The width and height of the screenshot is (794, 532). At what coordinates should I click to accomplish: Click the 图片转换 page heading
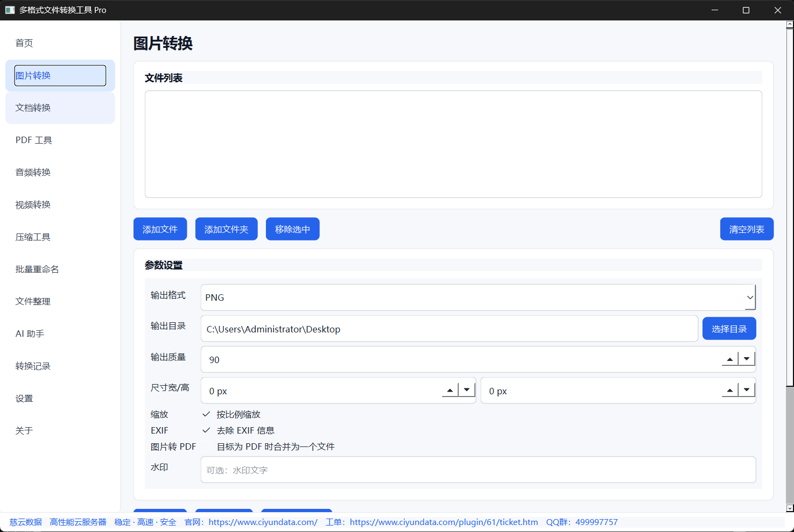163,44
